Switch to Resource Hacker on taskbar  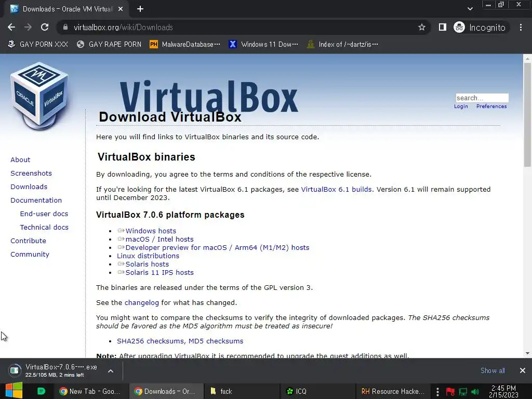[393, 391]
